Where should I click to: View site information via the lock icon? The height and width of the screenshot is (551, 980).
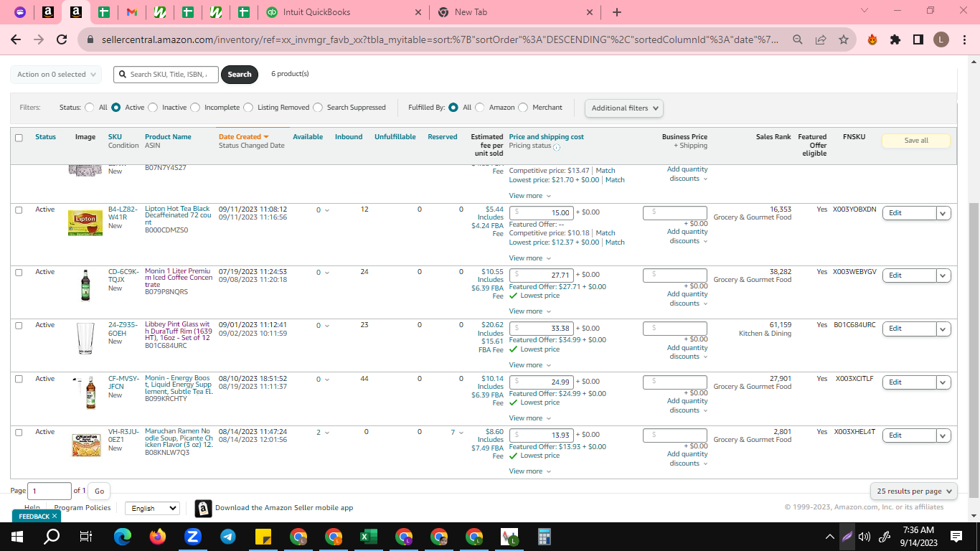coord(90,40)
